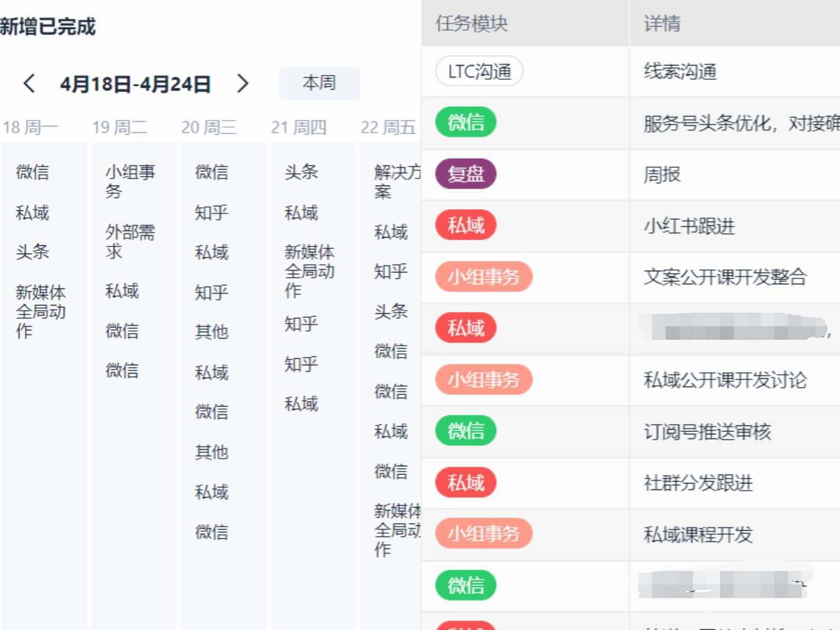
Task: Click the 详情 column header
Action: pos(735,23)
